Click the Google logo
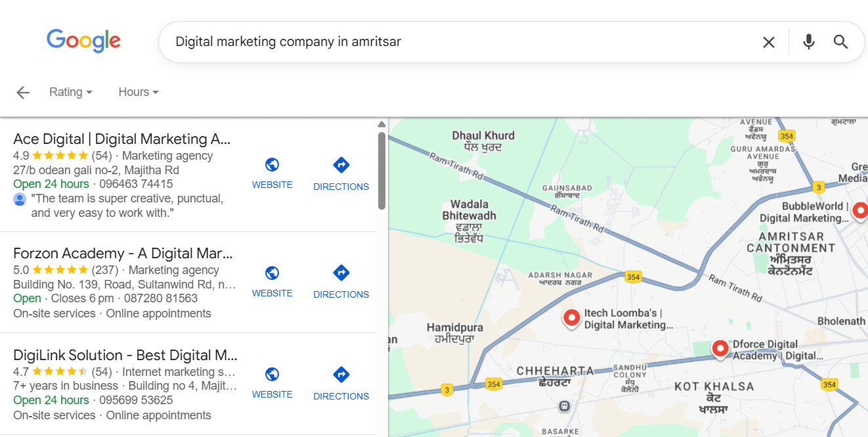The height and width of the screenshot is (437, 868). [83, 41]
